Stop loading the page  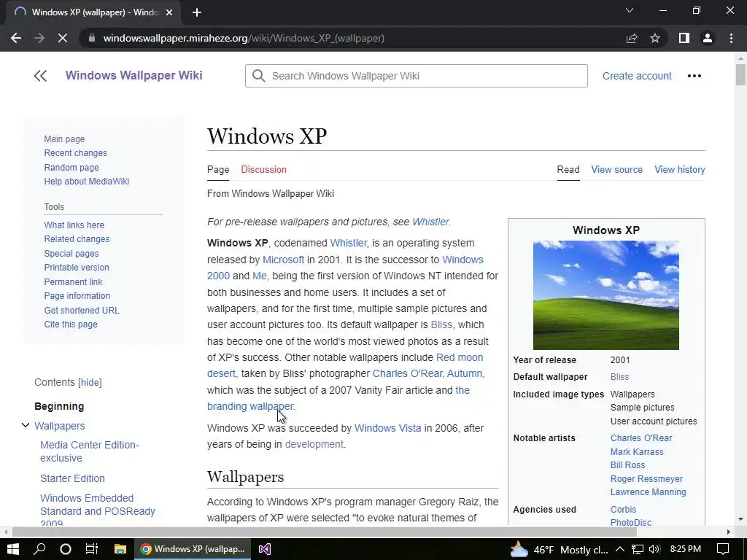click(63, 38)
